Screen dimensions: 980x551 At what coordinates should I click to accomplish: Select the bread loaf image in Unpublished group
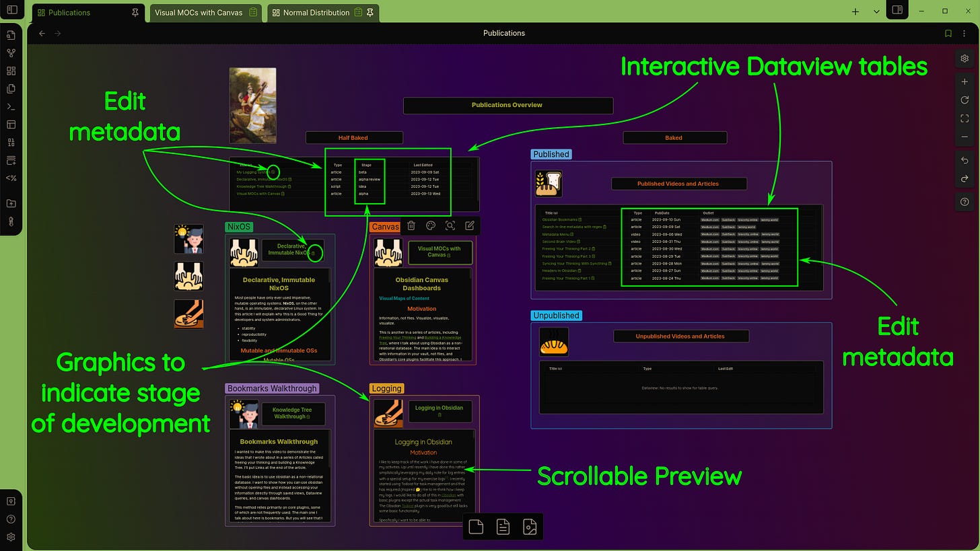pyautogui.click(x=554, y=342)
